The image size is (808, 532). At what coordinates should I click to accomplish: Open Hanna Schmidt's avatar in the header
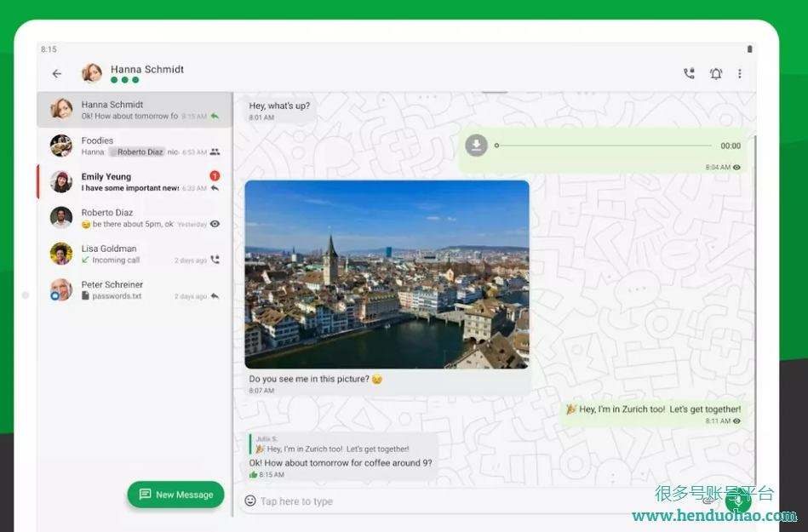tap(92, 73)
